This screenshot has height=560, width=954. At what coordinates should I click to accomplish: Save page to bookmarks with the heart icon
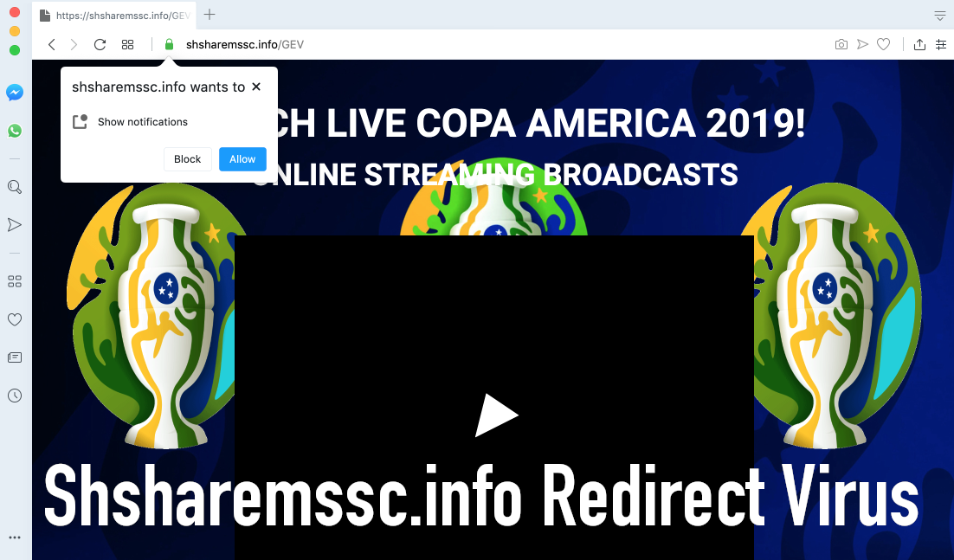click(x=883, y=44)
